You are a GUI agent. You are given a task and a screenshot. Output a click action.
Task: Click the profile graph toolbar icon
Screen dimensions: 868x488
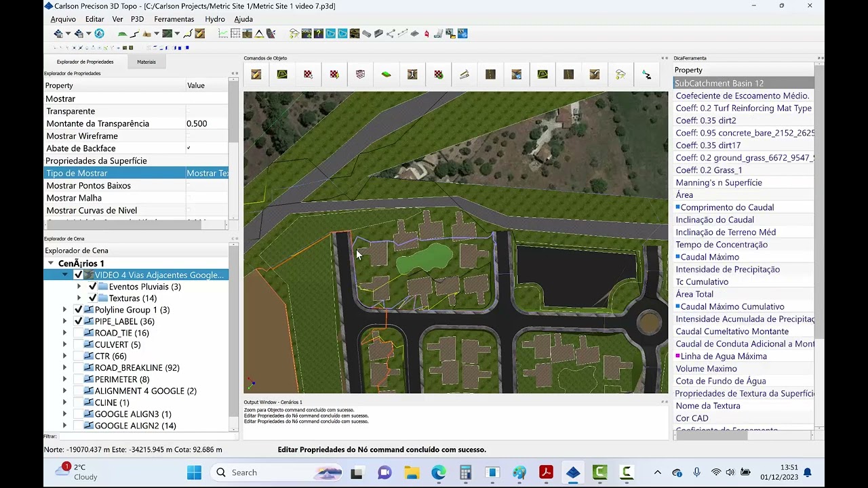tap(223, 33)
